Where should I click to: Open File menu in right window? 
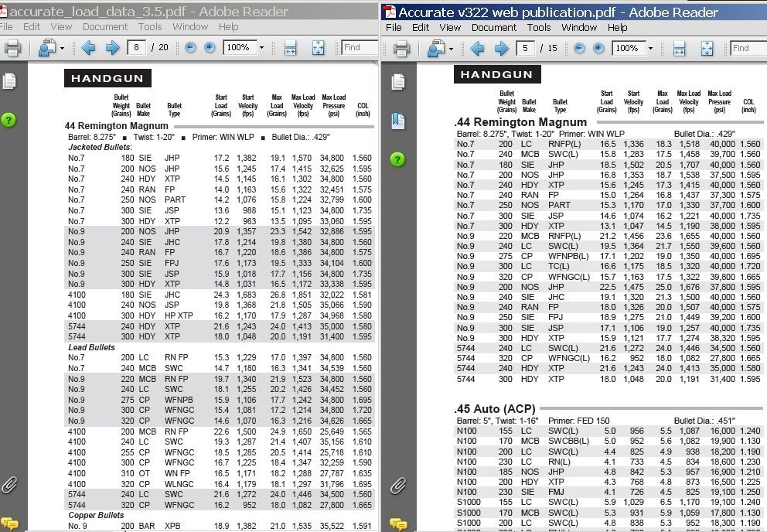tap(394, 27)
